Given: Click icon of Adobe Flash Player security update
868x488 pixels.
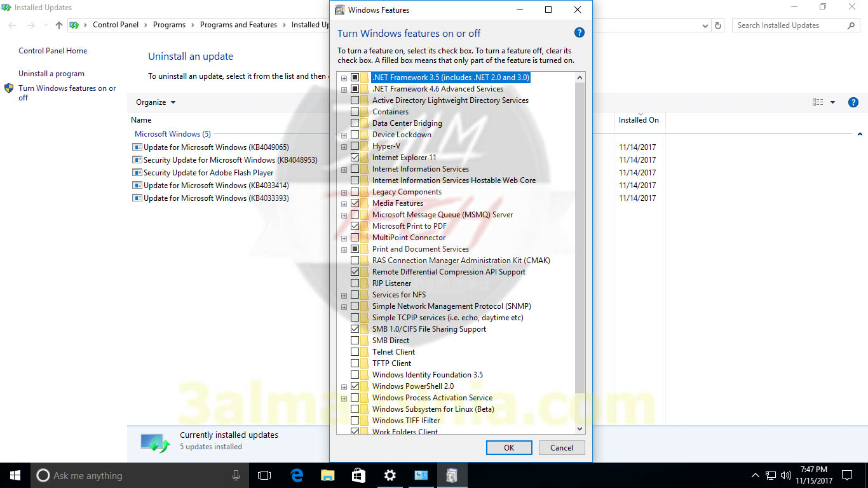Looking at the screenshot, I should click(137, 172).
